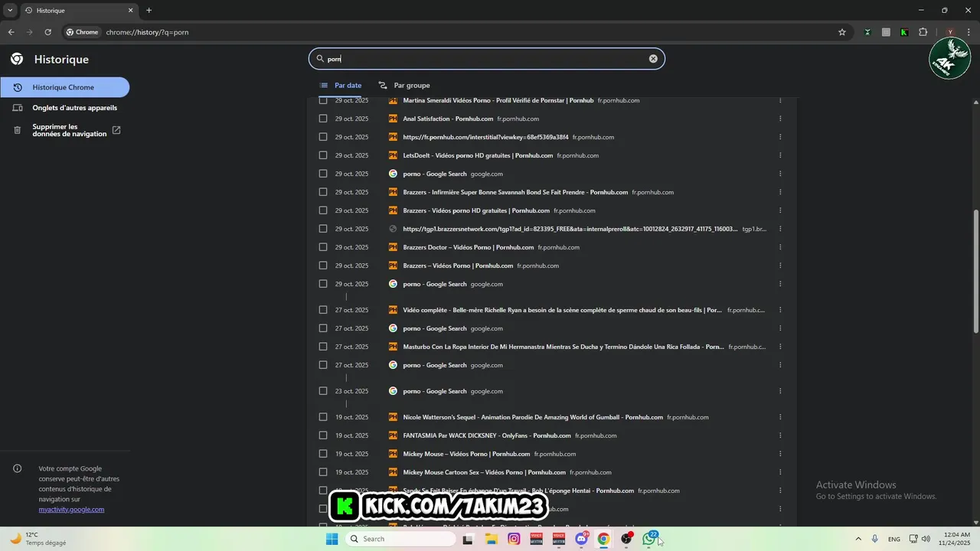Screen dimensions: 980x551
Task: Select Historique Chrome in the sidebar
Action: (x=64, y=87)
